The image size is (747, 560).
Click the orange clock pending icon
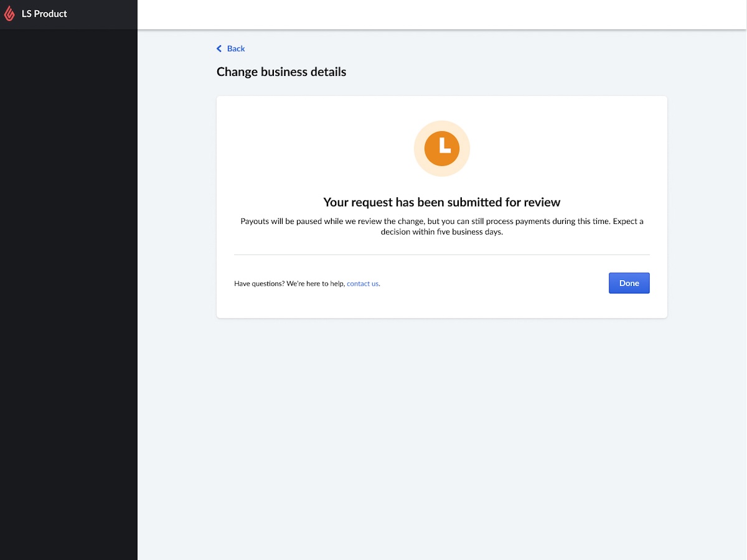coord(442,148)
